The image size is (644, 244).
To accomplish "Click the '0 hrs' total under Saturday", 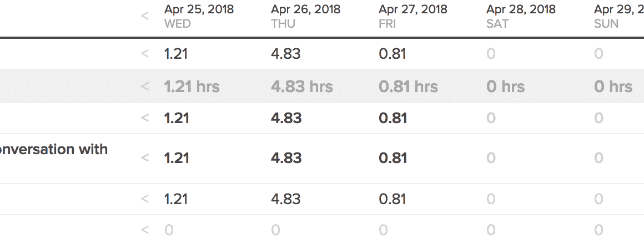I will [x=505, y=87].
